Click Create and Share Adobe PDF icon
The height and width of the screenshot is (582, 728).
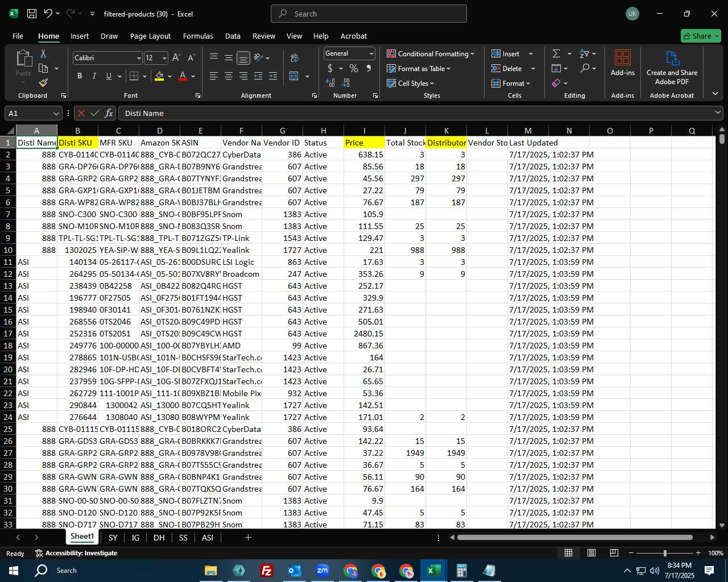click(x=672, y=67)
